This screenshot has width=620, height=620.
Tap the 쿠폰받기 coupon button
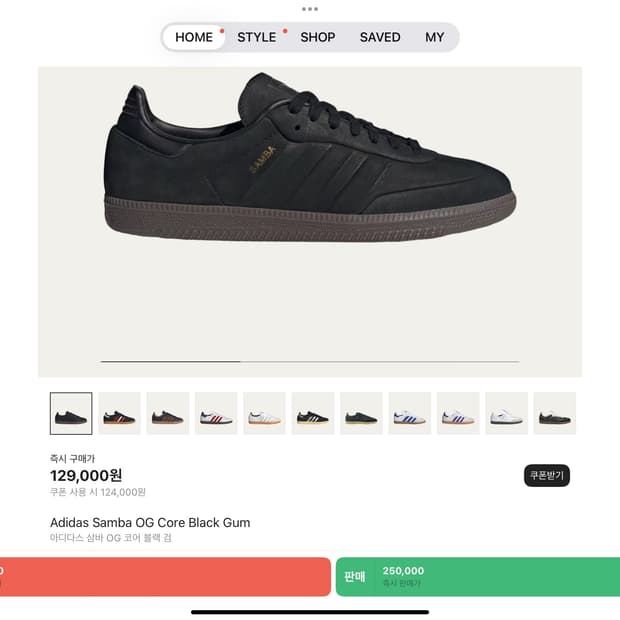tap(547, 475)
